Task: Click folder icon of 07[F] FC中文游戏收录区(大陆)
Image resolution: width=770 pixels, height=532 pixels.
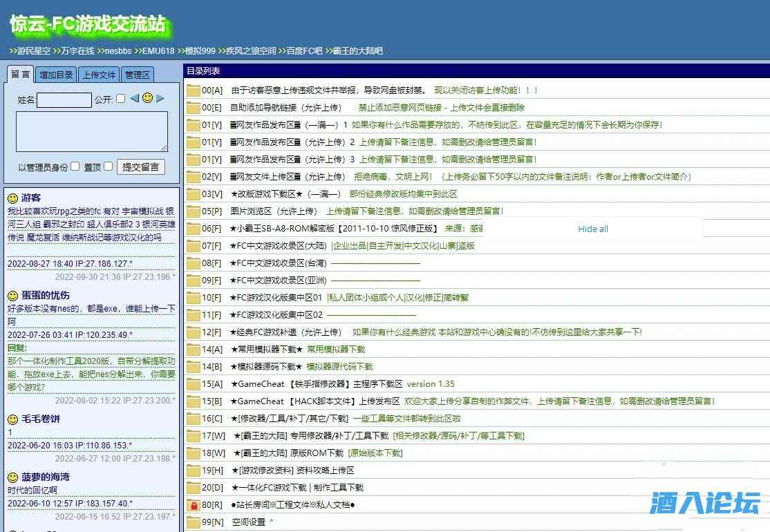Action: click(x=193, y=246)
